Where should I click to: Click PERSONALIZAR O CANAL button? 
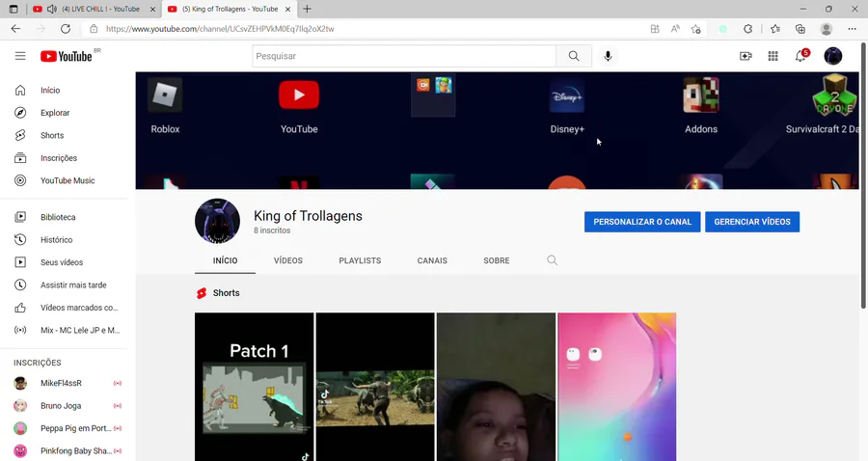pos(642,222)
